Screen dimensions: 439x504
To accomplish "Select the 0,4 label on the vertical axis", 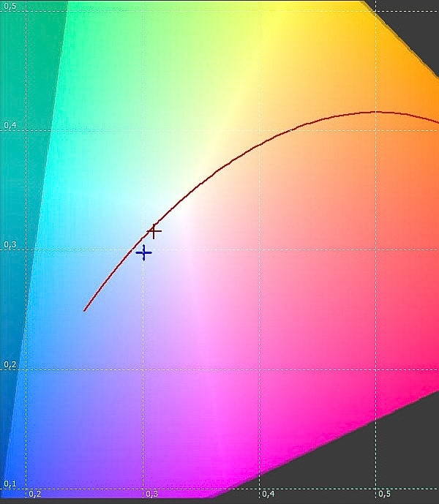I will (10, 126).
